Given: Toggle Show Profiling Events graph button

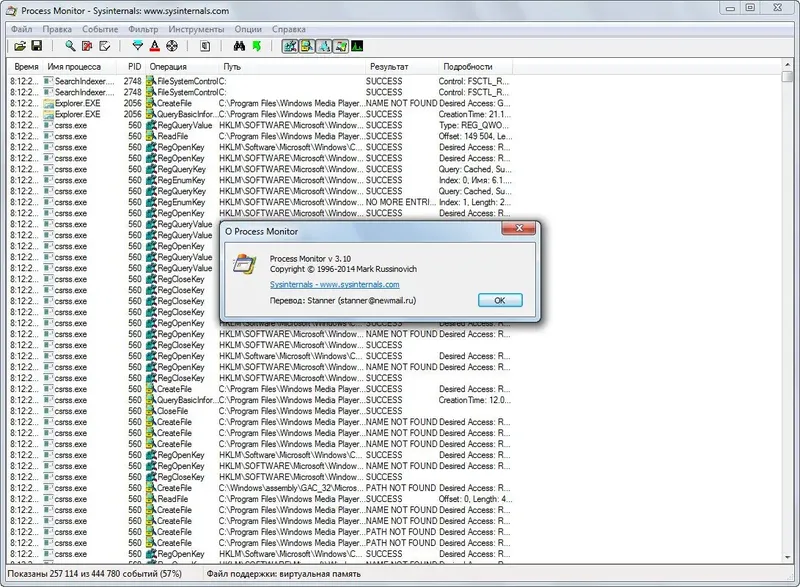Looking at the screenshot, I should pyautogui.click(x=357, y=46).
